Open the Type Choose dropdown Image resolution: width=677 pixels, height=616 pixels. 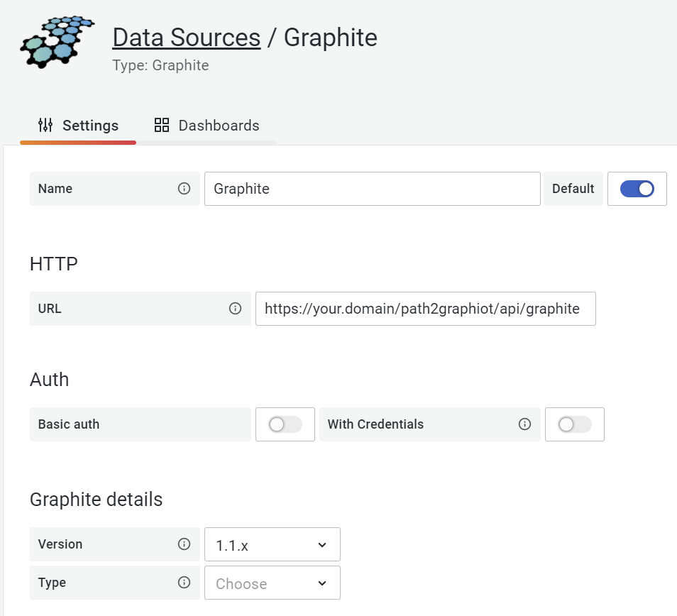coord(273,583)
